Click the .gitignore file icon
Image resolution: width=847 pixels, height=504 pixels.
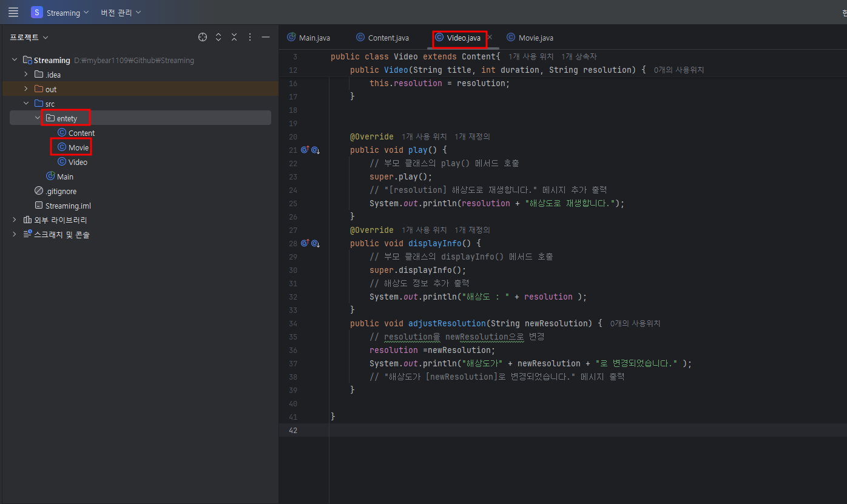[39, 191]
